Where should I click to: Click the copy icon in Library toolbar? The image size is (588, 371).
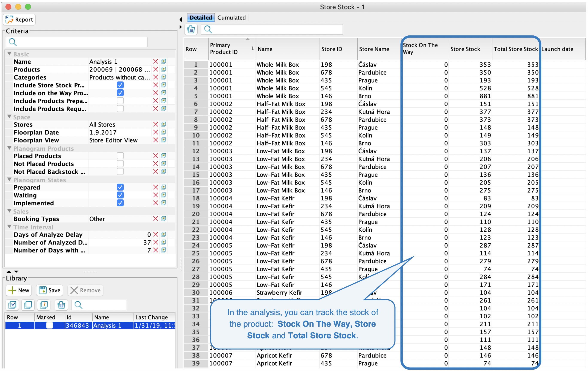tap(28, 305)
